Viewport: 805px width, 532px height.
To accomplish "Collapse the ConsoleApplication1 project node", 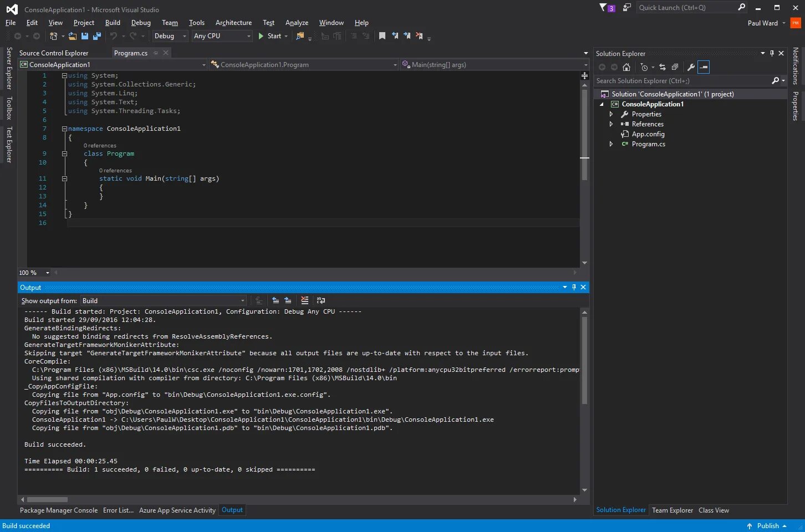I will tap(602, 104).
